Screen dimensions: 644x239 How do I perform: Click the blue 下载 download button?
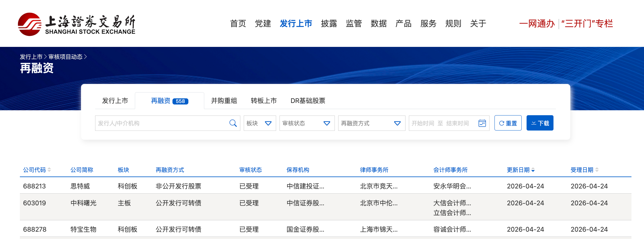[x=540, y=123]
